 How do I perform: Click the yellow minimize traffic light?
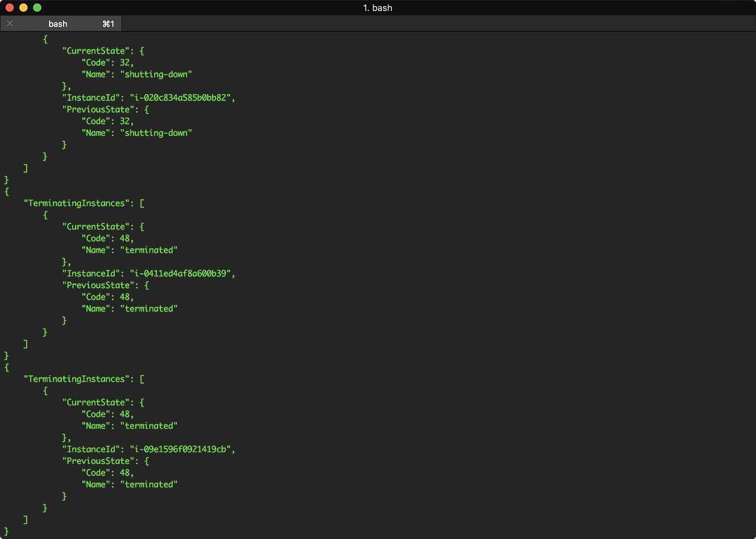[x=23, y=7]
